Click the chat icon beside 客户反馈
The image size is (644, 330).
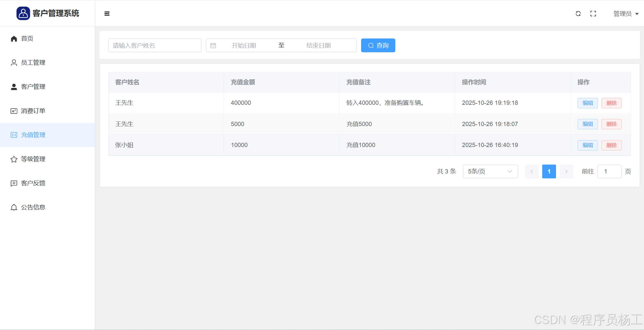click(14, 183)
